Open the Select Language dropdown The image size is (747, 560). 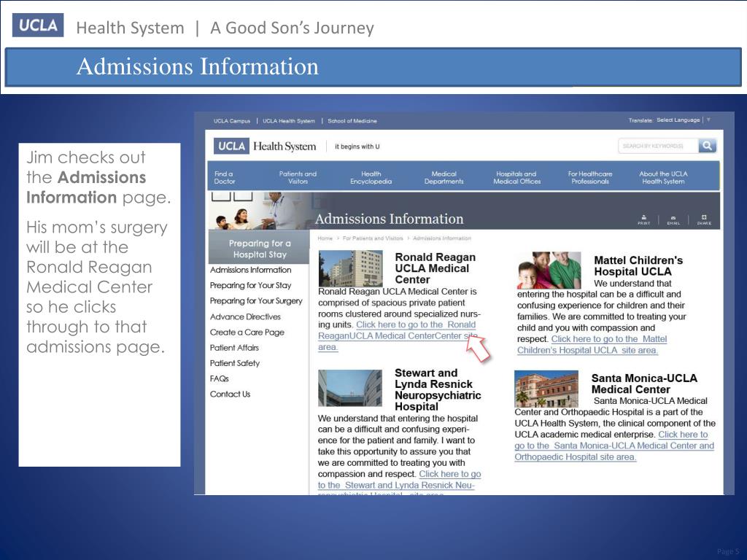click(683, 120)
